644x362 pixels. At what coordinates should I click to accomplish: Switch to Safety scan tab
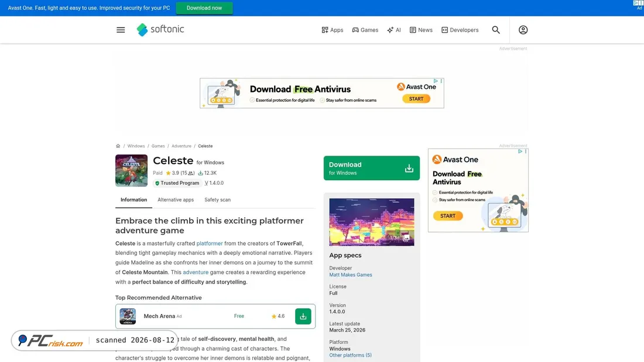click(x=217, y=200)
